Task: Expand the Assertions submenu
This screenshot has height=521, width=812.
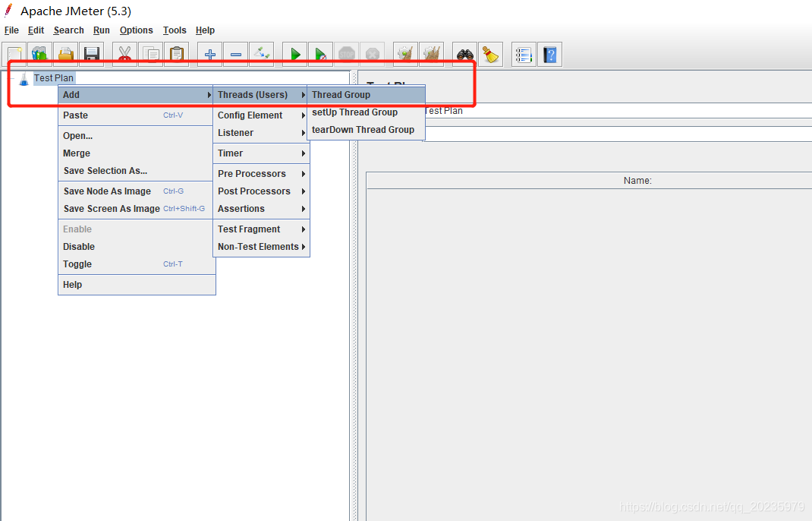Action: click(261, 208)
